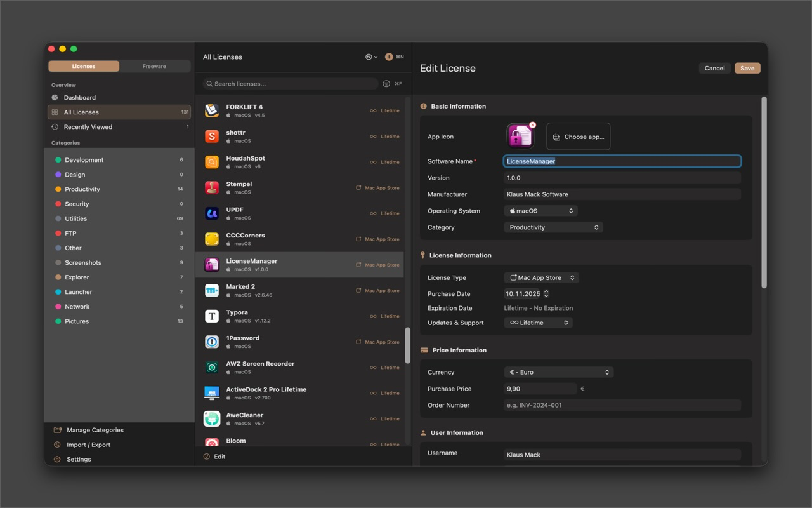Select the Productivity category in sidebar
The height and width of the screenshot is (508, 812).
119,189
